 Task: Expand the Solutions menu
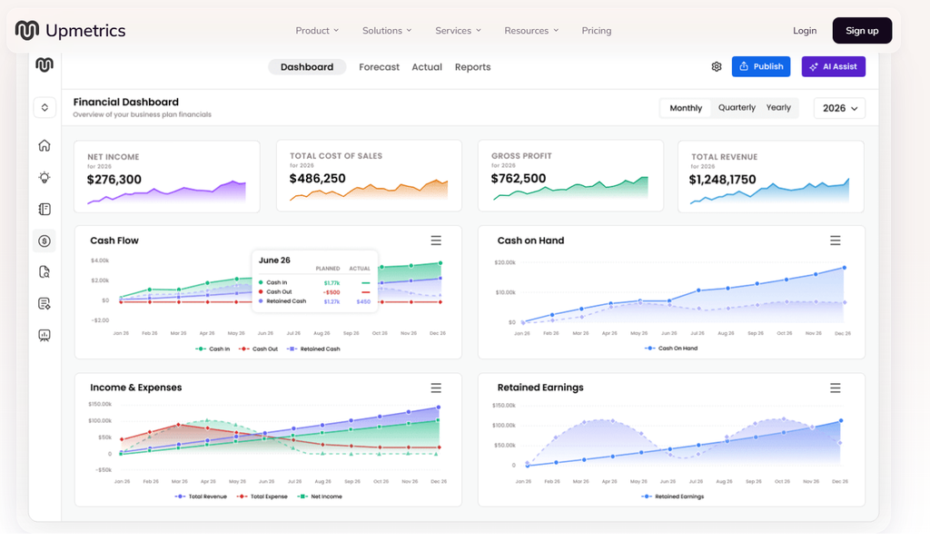tap(387, 30)
